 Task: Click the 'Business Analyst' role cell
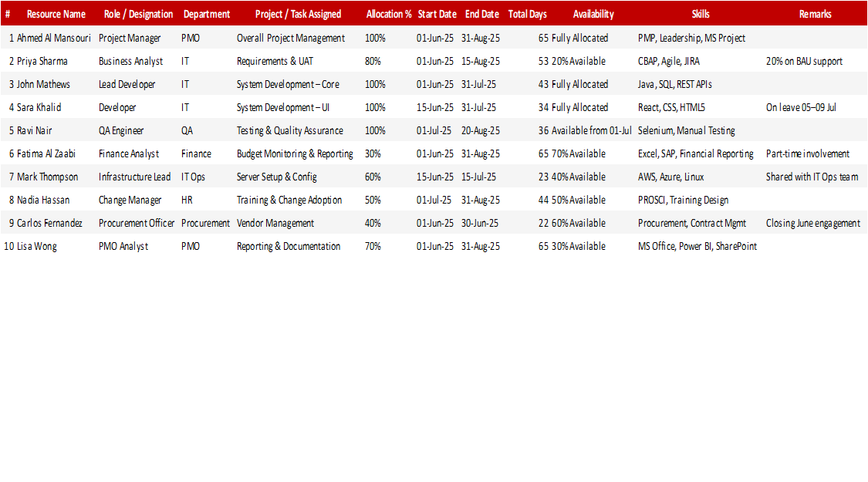130,62
